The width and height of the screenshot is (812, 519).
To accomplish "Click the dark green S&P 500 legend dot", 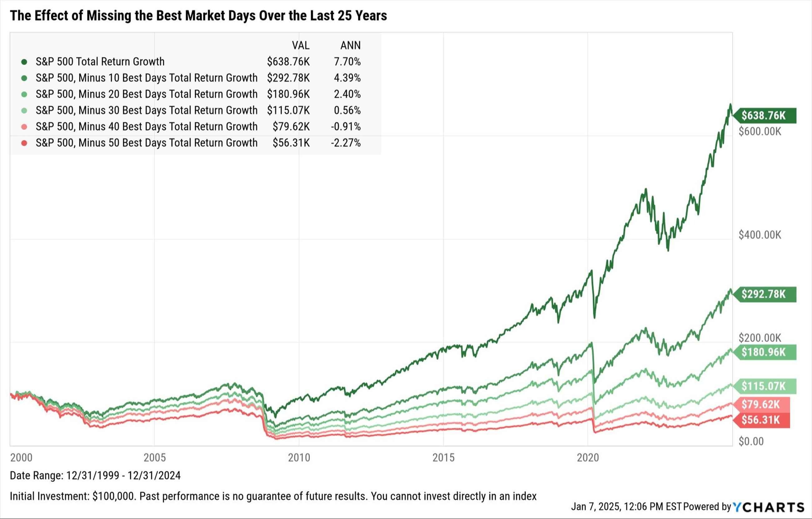I will [24, 62].
